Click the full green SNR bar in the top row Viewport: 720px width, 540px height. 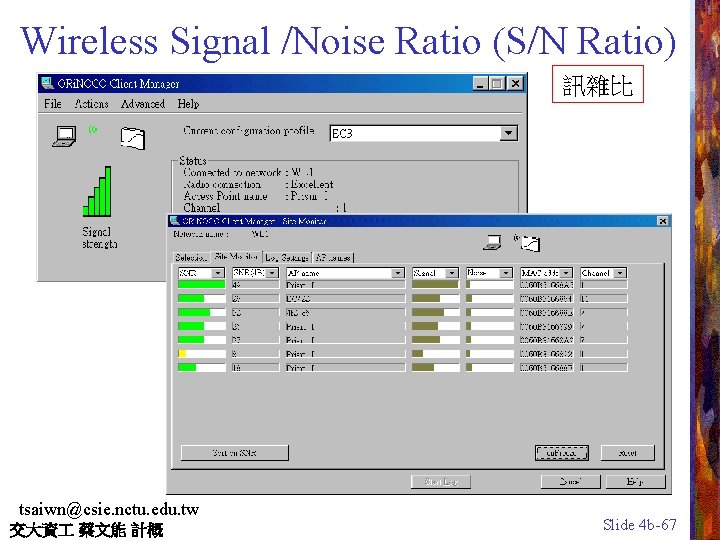click(x=202, y=285)
